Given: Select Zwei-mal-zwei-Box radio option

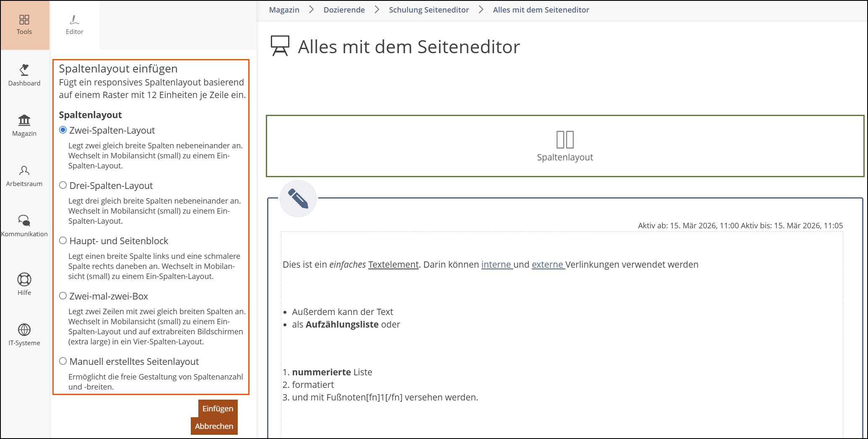Looking at the screenshot, I should click(x=63, y=296).
